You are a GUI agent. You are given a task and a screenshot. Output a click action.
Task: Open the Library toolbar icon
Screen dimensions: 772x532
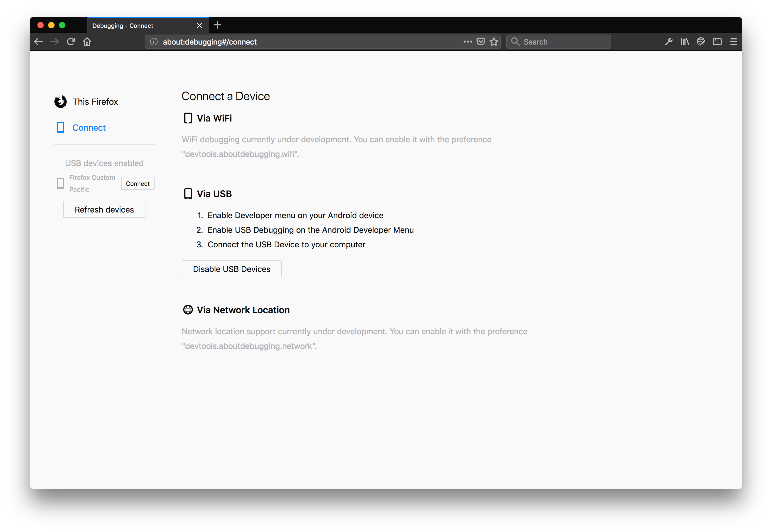[685, 42]
